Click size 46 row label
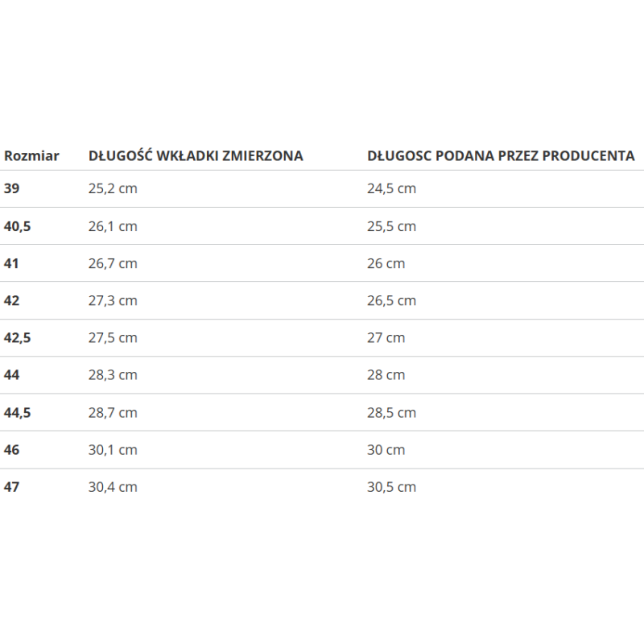Image resolution: width=644 pixels, height=644 pixels. (x=11, y=450)
